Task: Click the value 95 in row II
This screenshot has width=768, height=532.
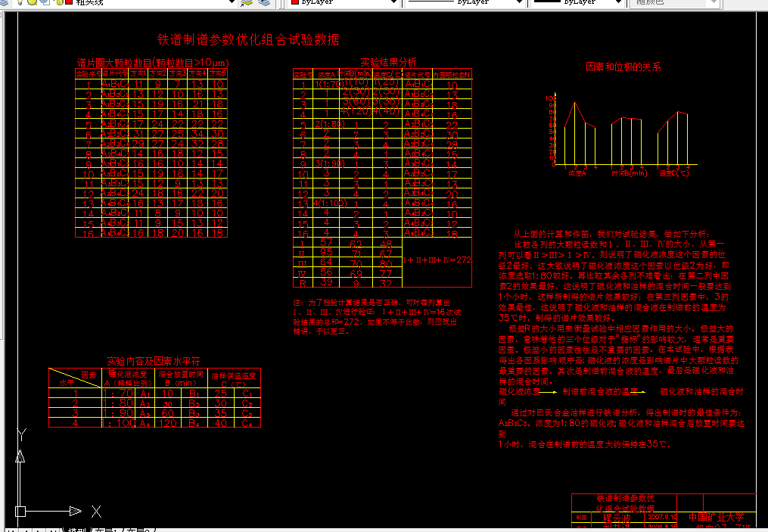Action: [x=326, y=252]
